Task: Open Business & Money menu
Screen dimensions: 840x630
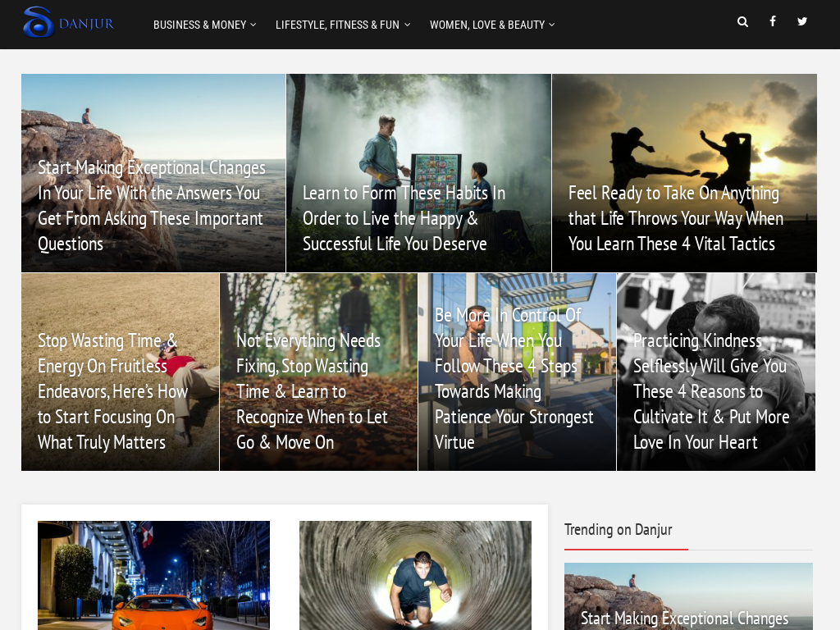Action: pyautogui.click(x=204, y=25)
